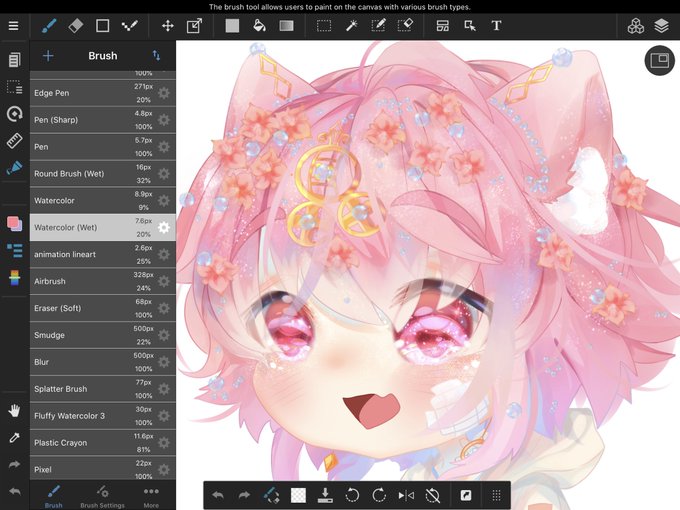
Task: Select the Move tool
Action: coord(168,26)
